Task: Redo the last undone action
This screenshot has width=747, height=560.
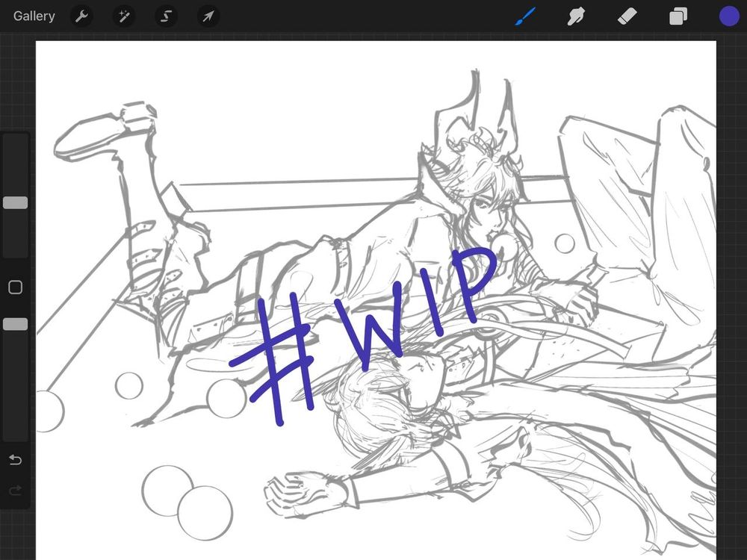Action: coord(15,490)
